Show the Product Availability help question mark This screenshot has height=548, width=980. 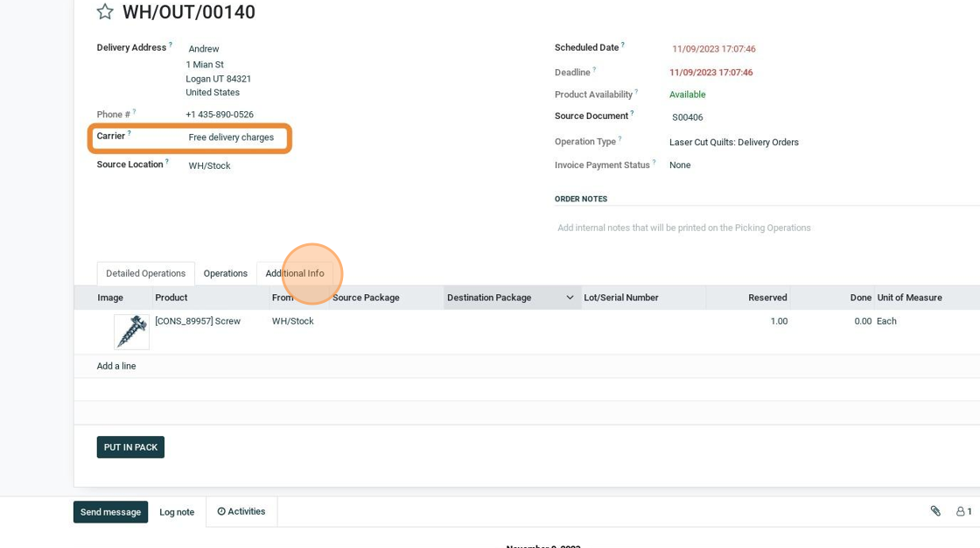pyautogui.click(x=636, y=91)
